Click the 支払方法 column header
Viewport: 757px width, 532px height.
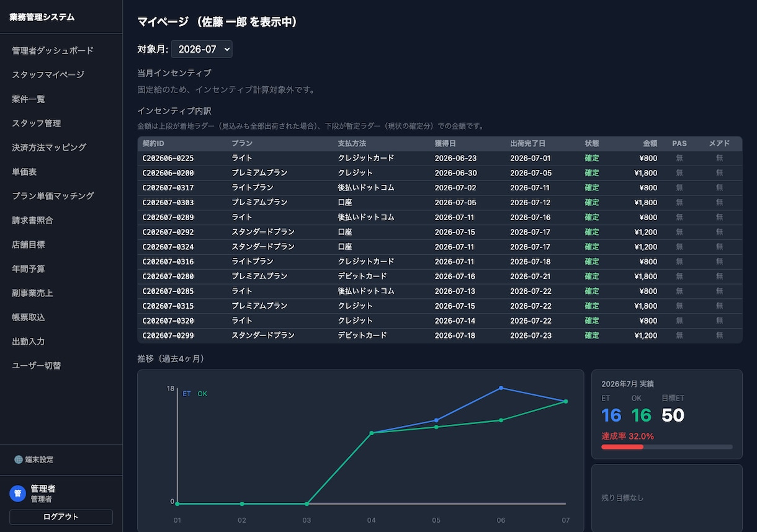coord(352,143)
